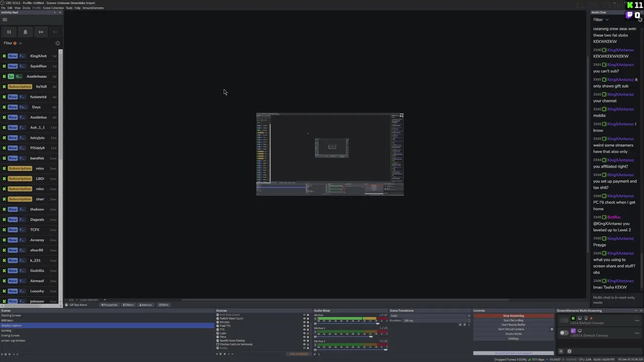Viewport: 644px width, 362px height.
Task: Click the Refresh source button
Action: pos(164,305)
